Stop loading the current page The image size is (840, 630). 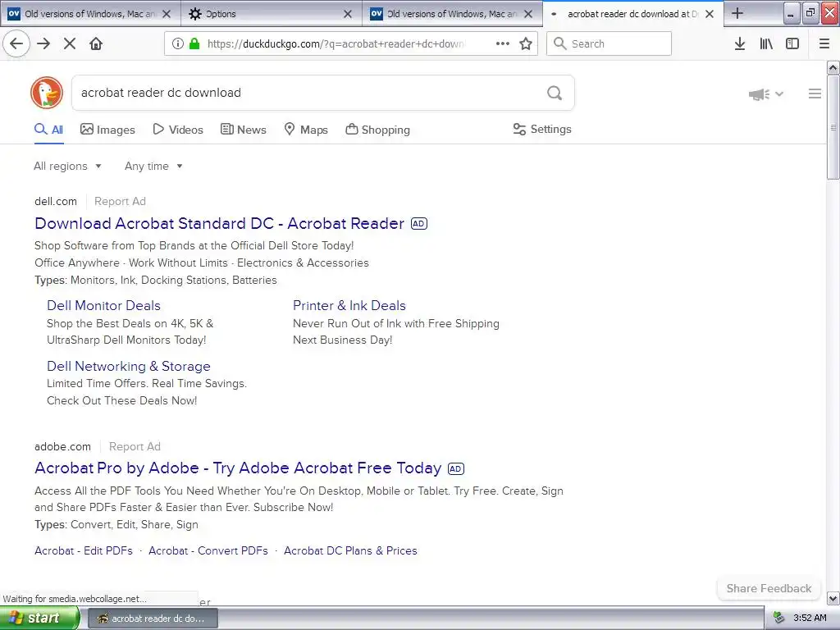pyautogui.click(x=70, y=43)
